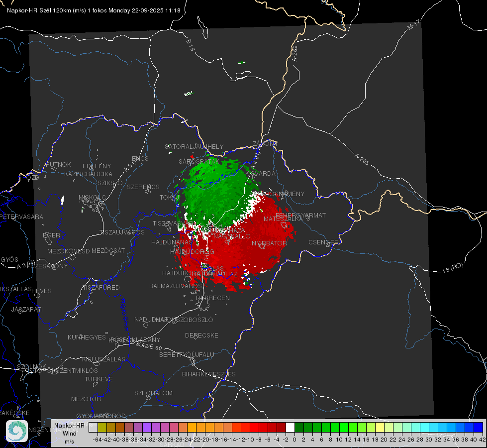This screenshot has width=487, height=448.
Task: Click the SZERENCS town label
Action: 143,187
